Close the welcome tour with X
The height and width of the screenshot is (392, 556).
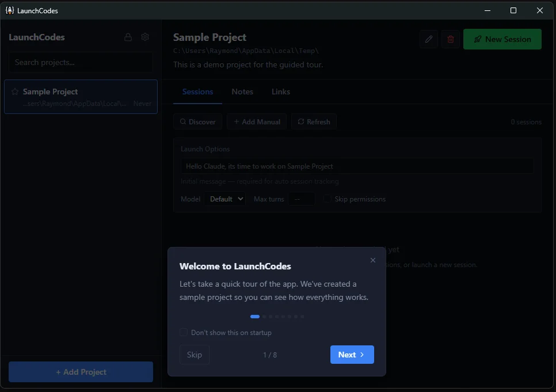(373, 261)
